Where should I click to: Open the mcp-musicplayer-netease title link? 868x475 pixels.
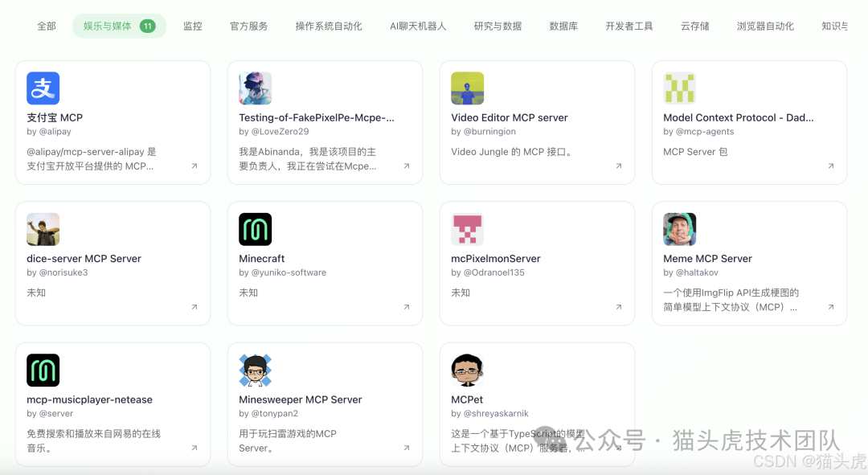pyautogui.click(x=90, y=399)
